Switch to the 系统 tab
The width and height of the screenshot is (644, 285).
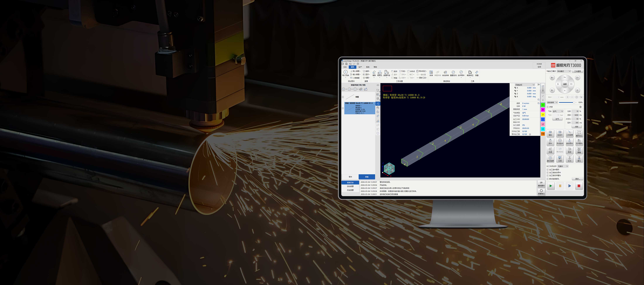point(368,67)
